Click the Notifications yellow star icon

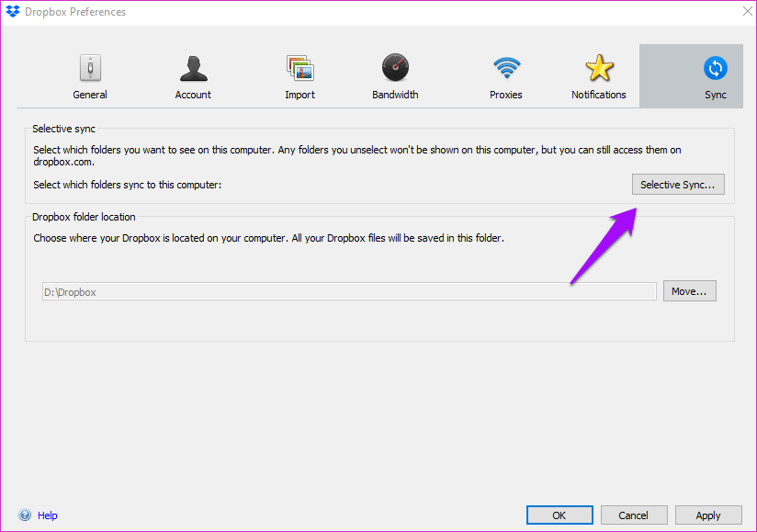click(599, 68)
